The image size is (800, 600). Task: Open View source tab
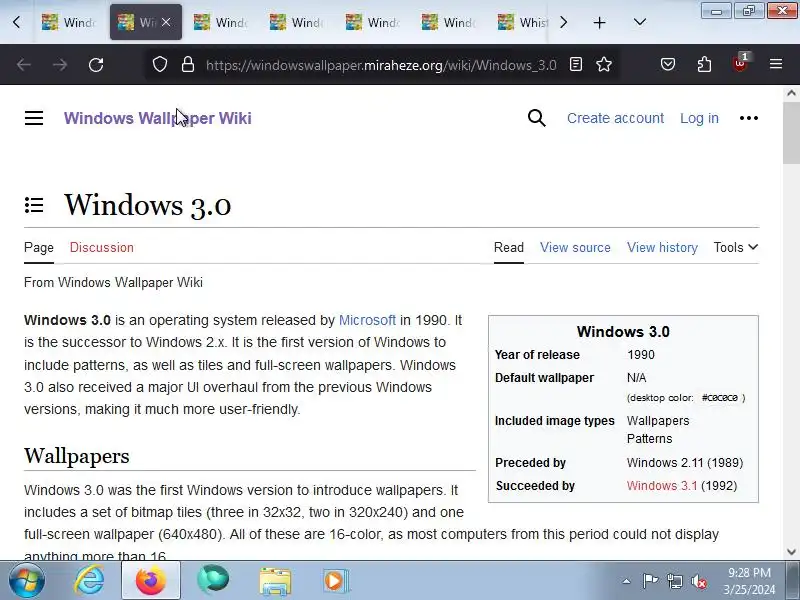click(x=575, y=247)
